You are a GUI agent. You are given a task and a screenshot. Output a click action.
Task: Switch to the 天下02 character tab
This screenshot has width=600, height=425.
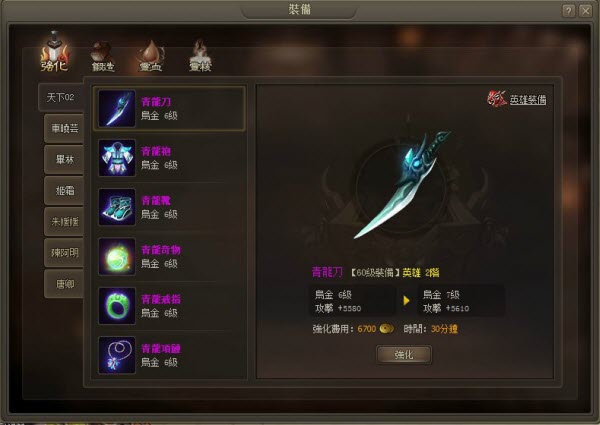tap(61, 97)
